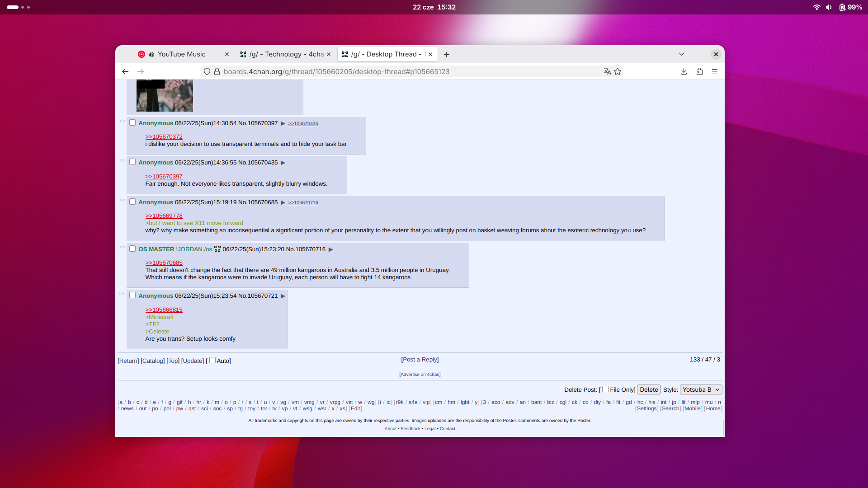Go back with the browser back arrow

[125, 71]
